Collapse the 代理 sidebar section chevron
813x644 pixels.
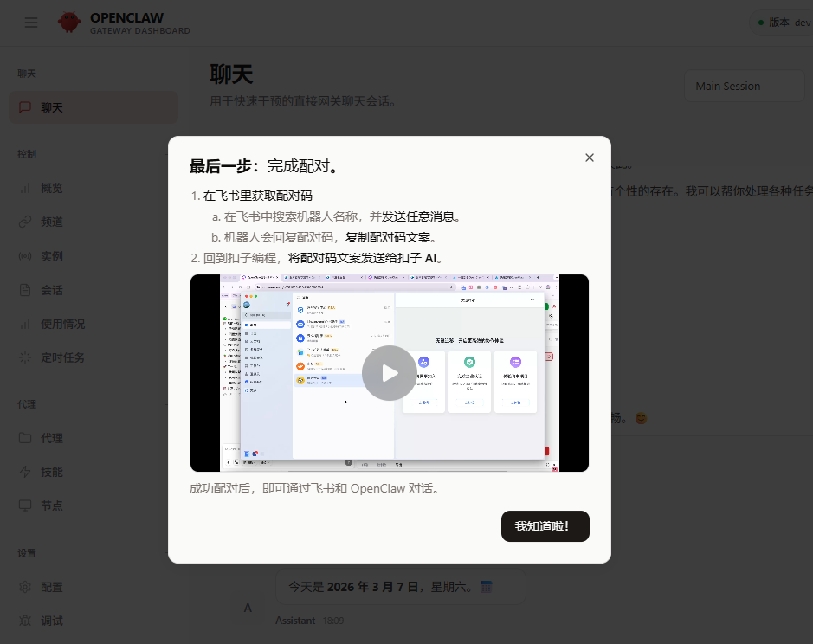165,403
